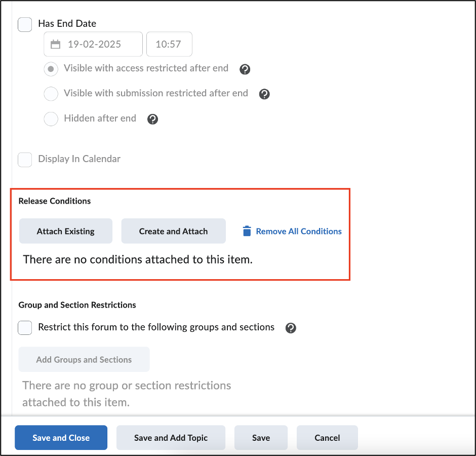Viewport: 476px width, 456px height.
Task: Click Add Groups and Sections button
Action: pyautogui.click(x=84, y=359)
